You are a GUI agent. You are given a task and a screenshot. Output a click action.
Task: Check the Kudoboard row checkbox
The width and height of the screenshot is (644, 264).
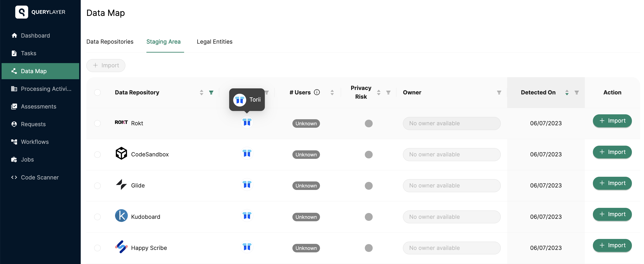coord(98,217)
